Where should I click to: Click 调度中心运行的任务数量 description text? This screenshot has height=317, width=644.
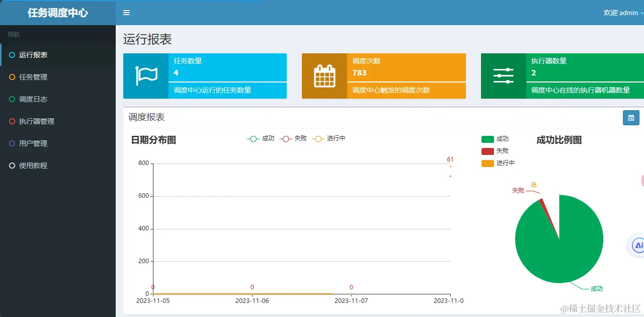(x=212, y=91)
